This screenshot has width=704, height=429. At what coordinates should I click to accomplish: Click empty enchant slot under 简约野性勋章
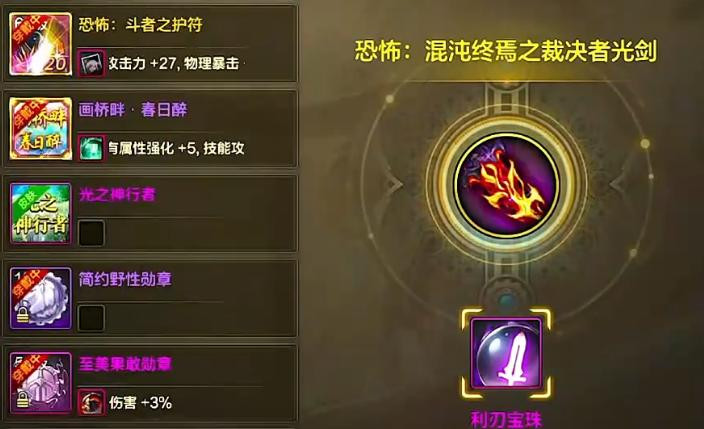[x=91, y=317]
